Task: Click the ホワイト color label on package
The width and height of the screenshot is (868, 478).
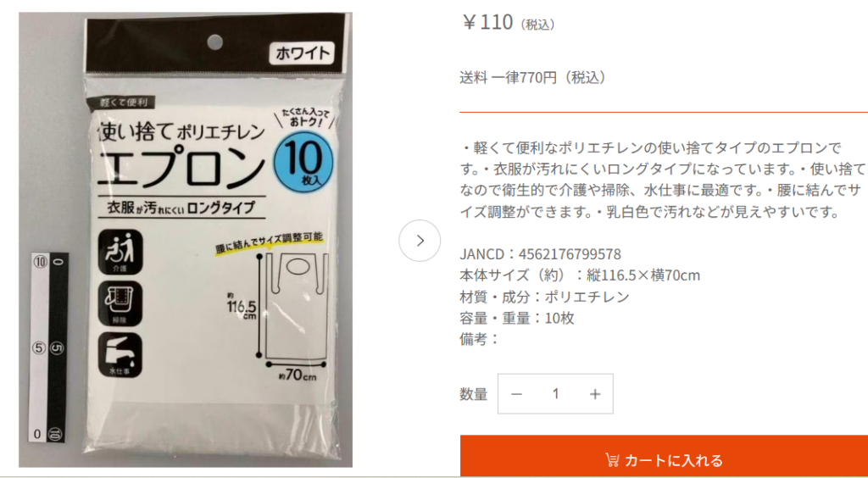Action: tap(301, 53)
